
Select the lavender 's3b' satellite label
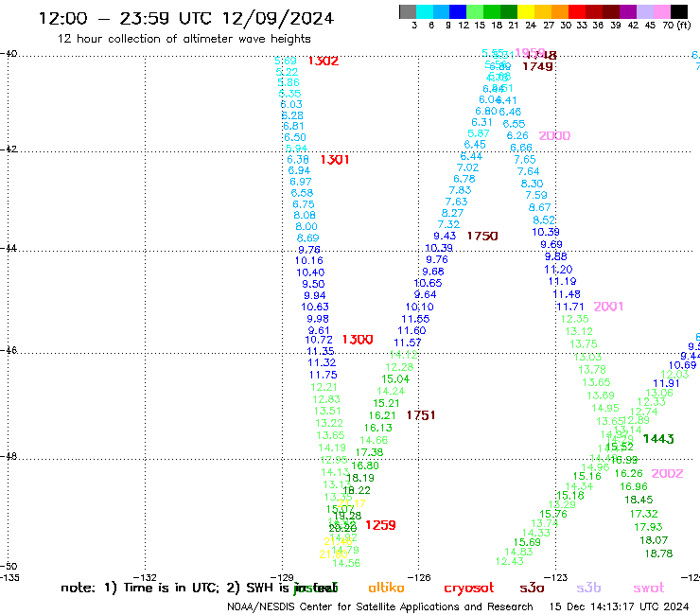coord(588,588)
